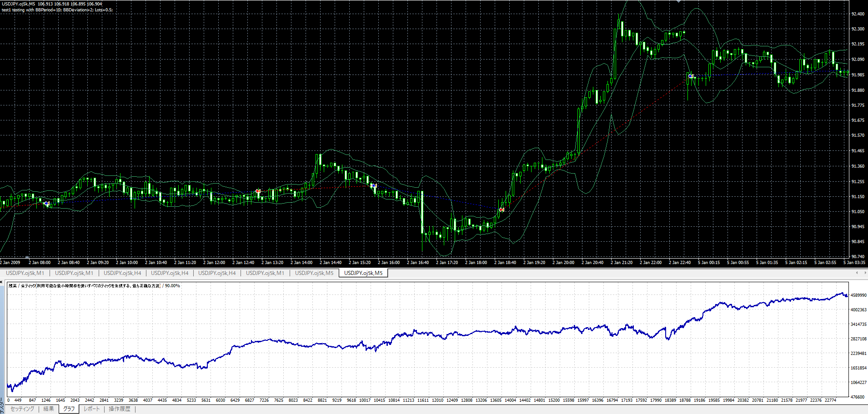
Task: Click the 91.465 price scale label
Action: click(x=858, y=151)
